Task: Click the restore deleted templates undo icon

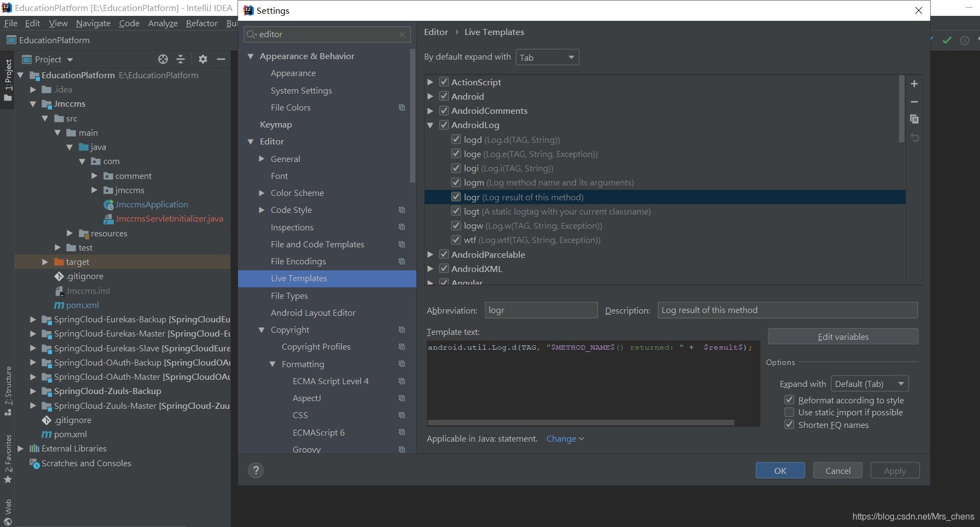Action: 914,137
